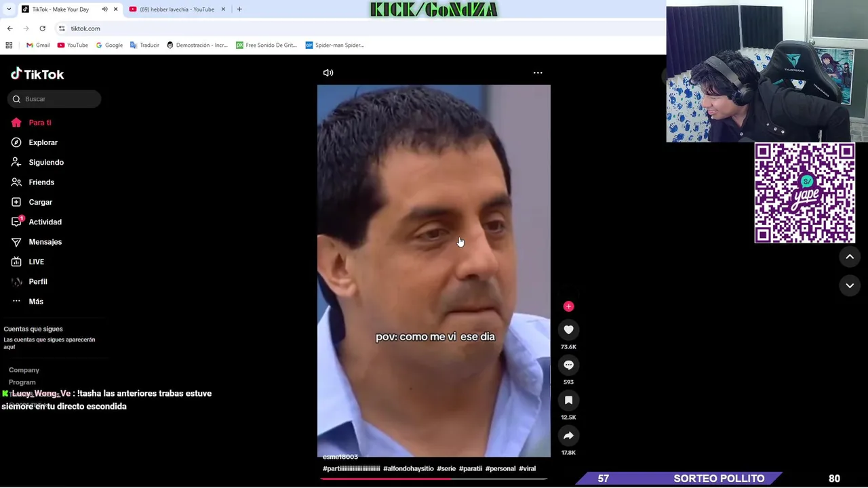Close the TikTok browser tab
868x488 pixels.
pyautogui.click(x=115, y=9)
